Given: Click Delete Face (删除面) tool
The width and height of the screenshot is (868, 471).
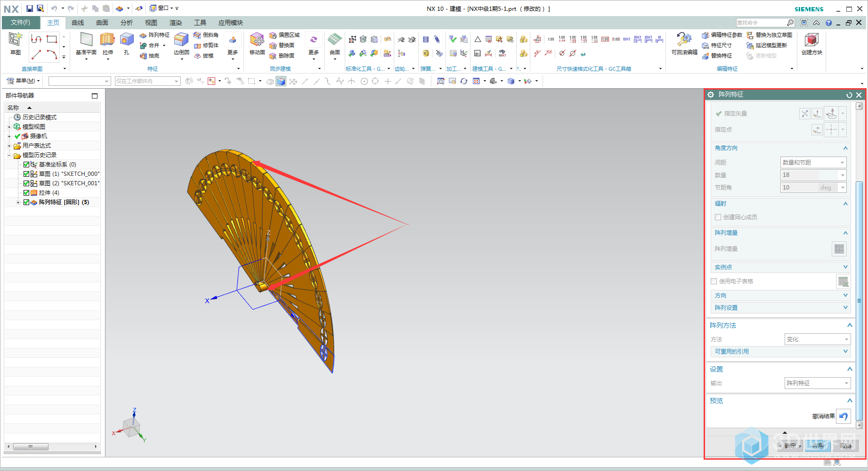Looking at the screenshot, I should [x=282, y=56].
